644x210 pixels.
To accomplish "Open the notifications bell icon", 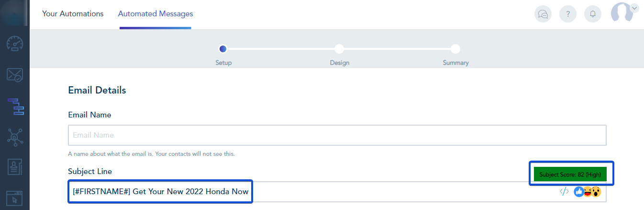I will click(x=593, y=14).
